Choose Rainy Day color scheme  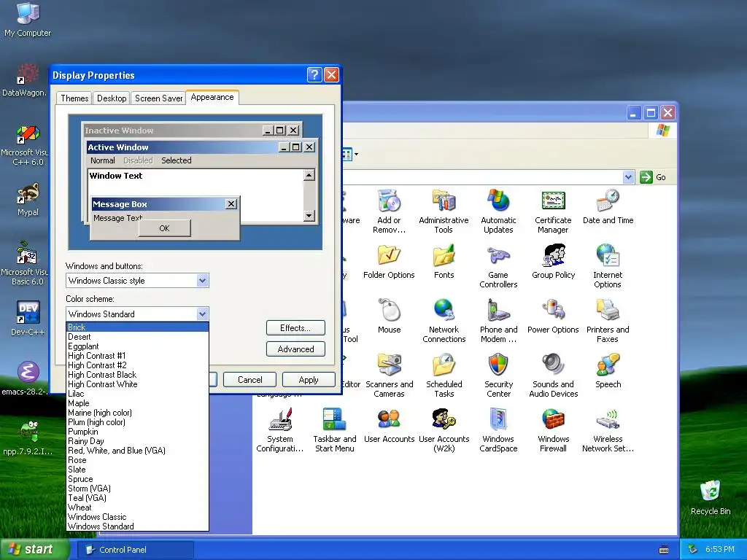(137, 441)
